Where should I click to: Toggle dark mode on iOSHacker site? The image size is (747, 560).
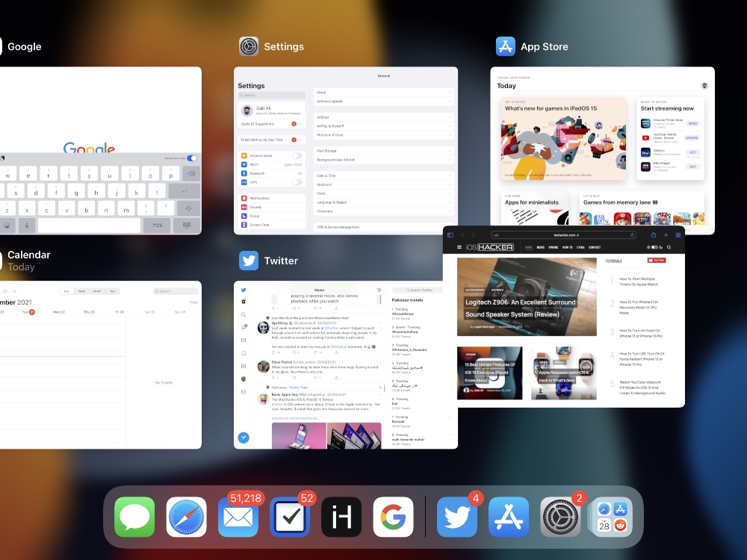tap(655, 247)
